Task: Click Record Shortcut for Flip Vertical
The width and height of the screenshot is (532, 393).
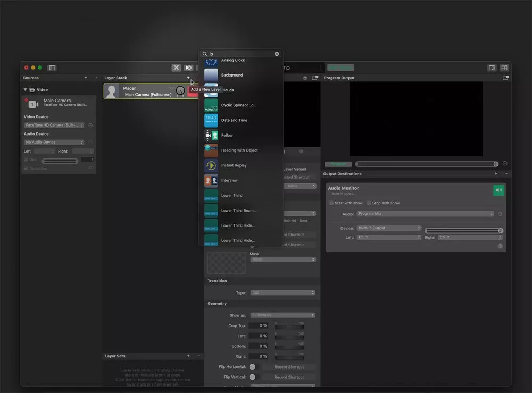Action: click(289, 377)
